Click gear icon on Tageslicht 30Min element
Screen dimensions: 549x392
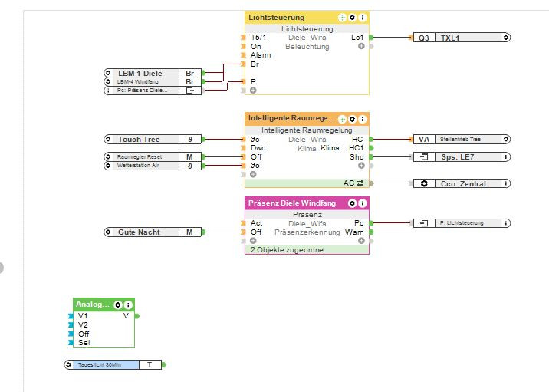[68, 364]
